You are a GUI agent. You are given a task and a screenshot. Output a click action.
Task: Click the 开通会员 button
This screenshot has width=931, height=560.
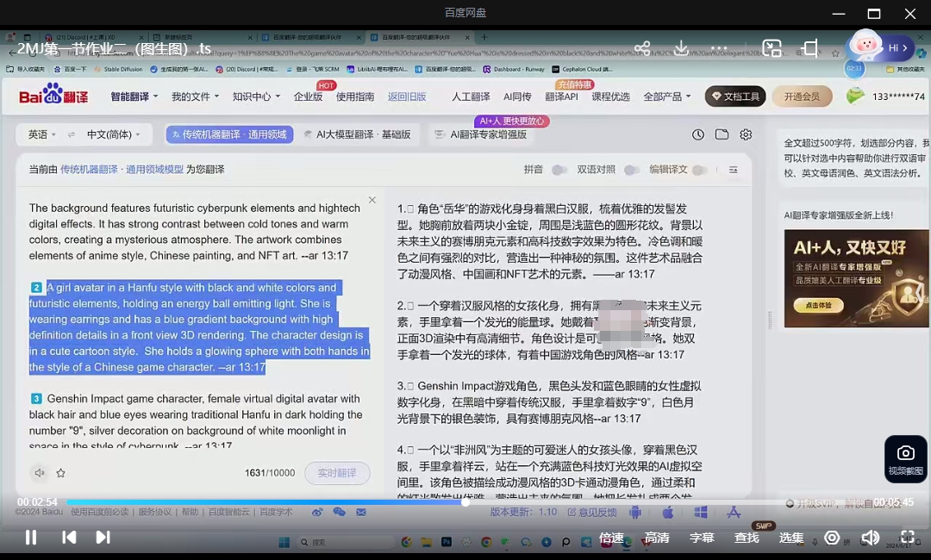[802, 96]
